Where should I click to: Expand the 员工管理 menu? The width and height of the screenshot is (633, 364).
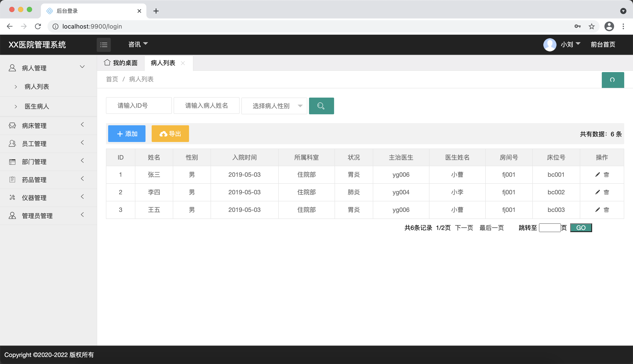pyautogui.click(x=82, y=142)
